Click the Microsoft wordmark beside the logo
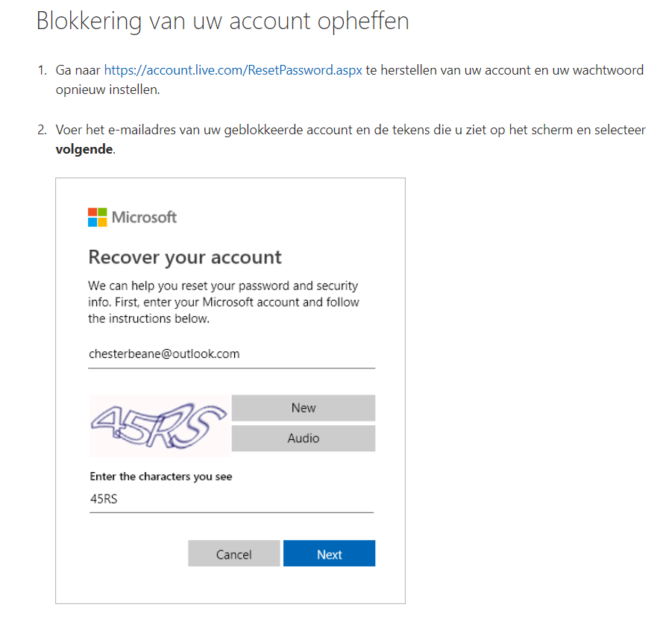This screenshot has width=672, height=631. [x=144, y=217]
